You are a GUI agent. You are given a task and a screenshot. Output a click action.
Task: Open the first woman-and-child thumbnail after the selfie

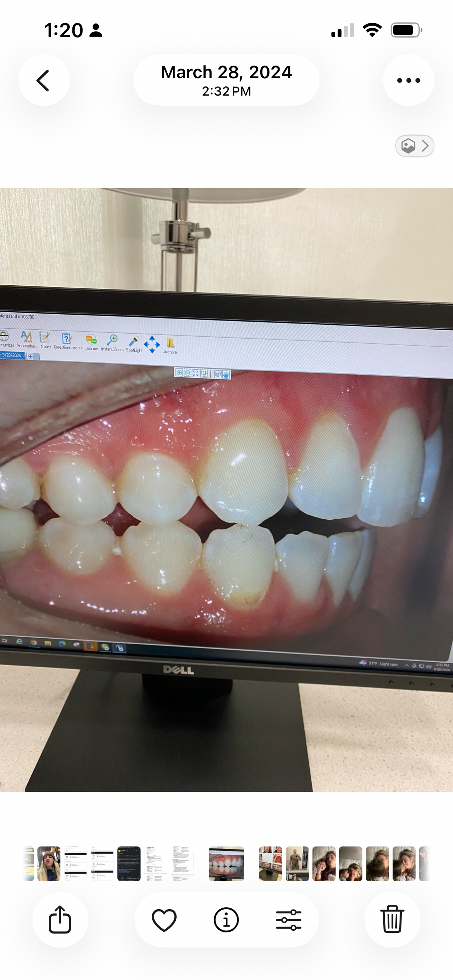324,863
